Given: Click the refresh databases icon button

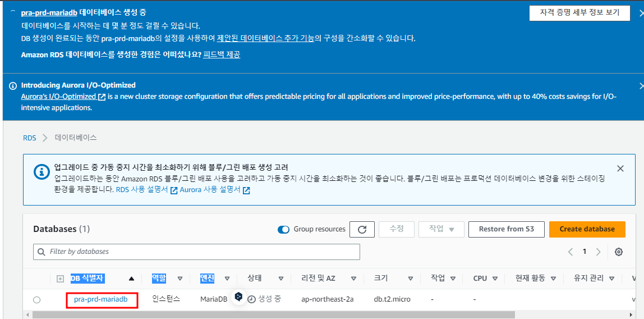Looking at the screenshot, I should 362,229.
